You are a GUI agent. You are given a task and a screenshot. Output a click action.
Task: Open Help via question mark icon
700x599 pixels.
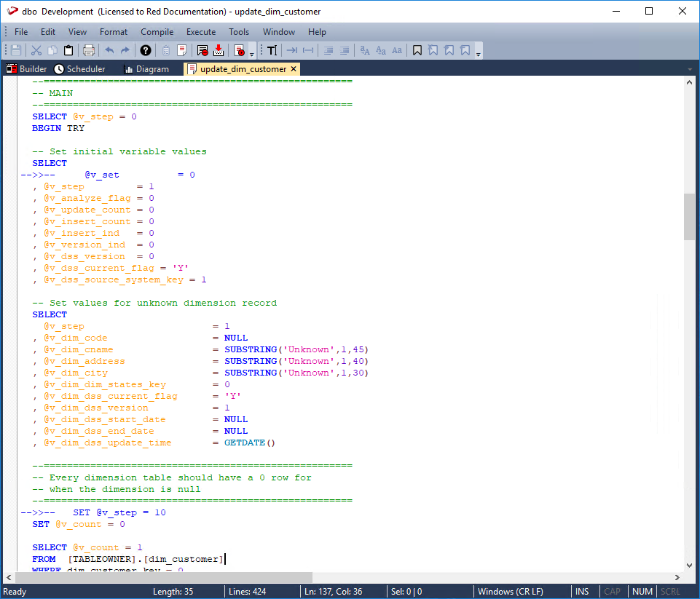click(x=146, y=50)
